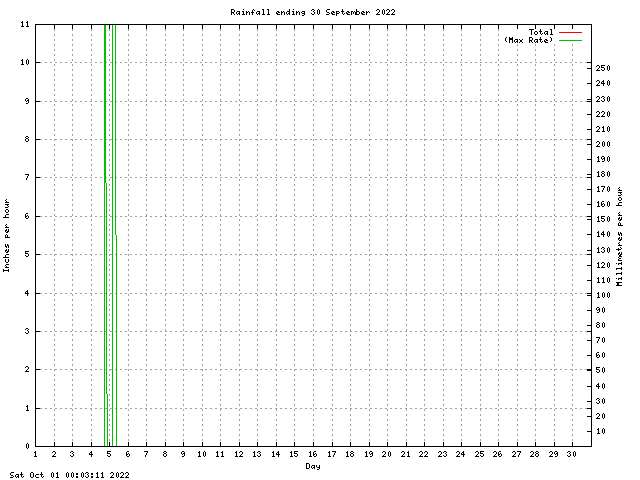Image resolution: width=640 pixels, height=480 pixels.
Task: Click day '17' on the x-axis
Action: point(331,454)
